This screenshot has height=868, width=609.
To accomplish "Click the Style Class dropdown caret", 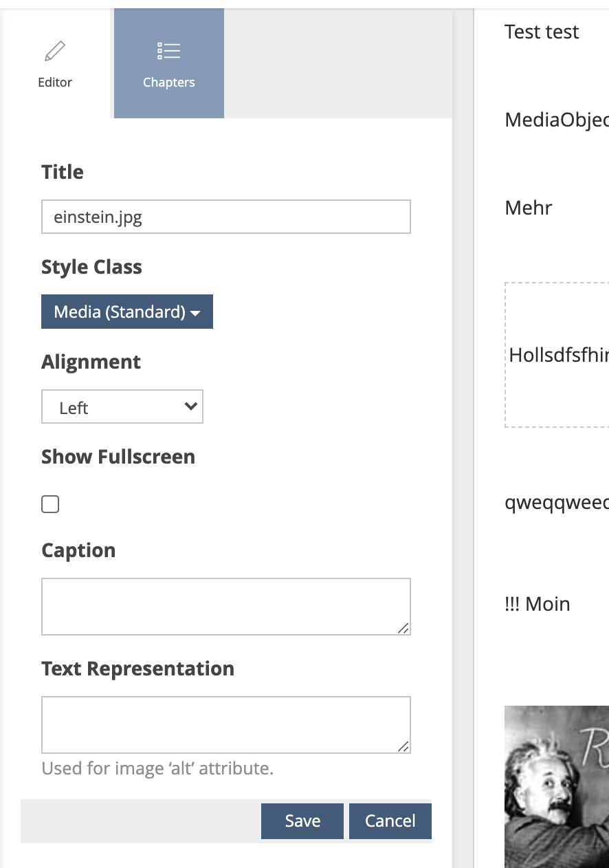I will click(196, 313).
